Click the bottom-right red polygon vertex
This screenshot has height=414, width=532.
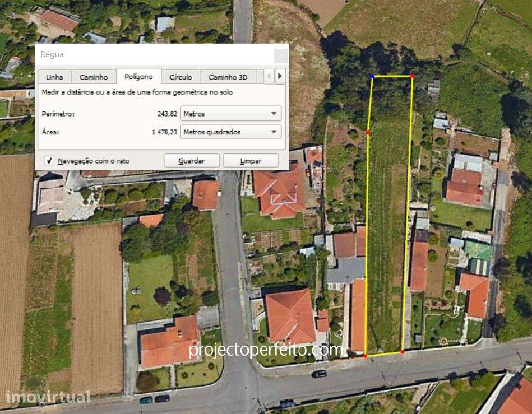point(403,352)
